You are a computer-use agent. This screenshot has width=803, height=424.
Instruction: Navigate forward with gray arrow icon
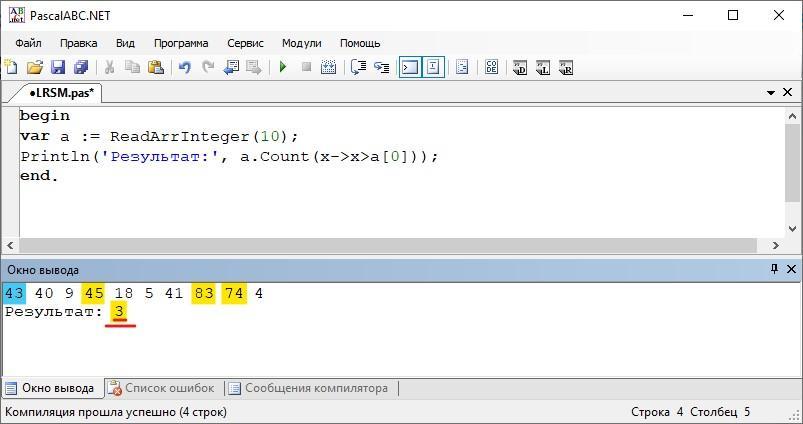[x=254, y=67]
